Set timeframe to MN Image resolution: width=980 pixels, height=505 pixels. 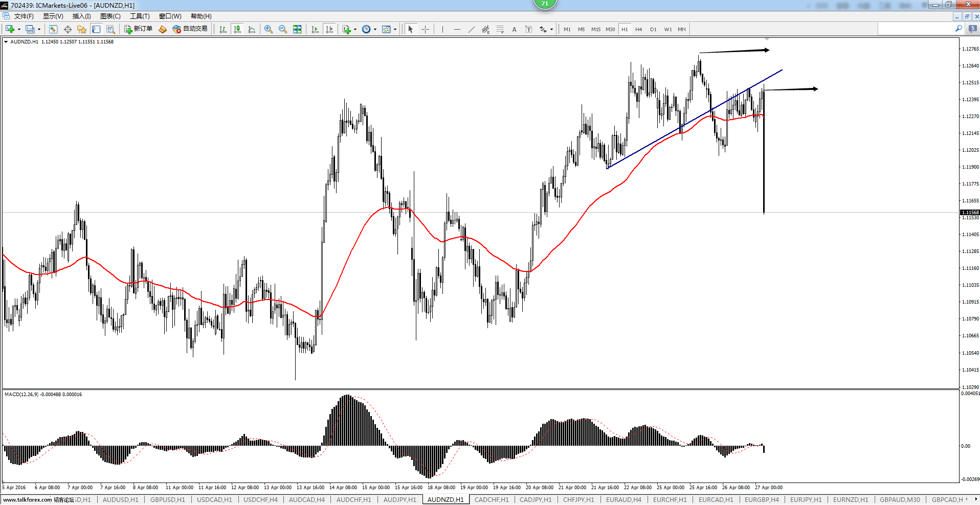coord(682,29)
